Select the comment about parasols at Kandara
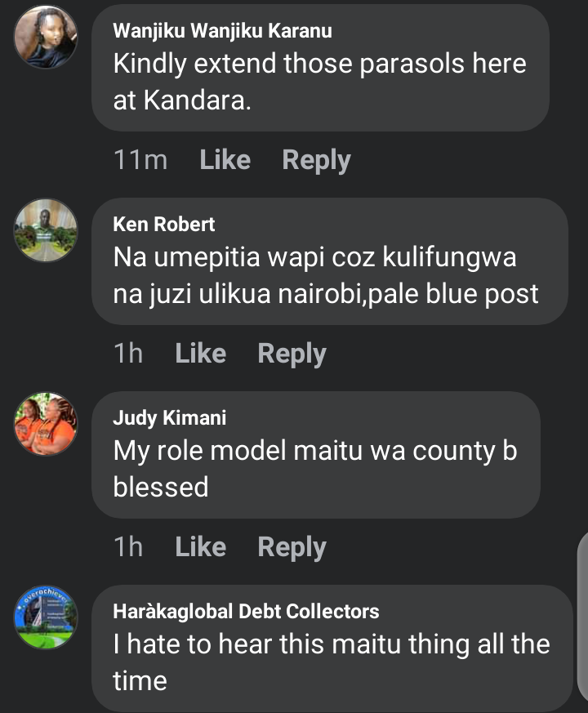588x713 pixels. tap(321, 69)
